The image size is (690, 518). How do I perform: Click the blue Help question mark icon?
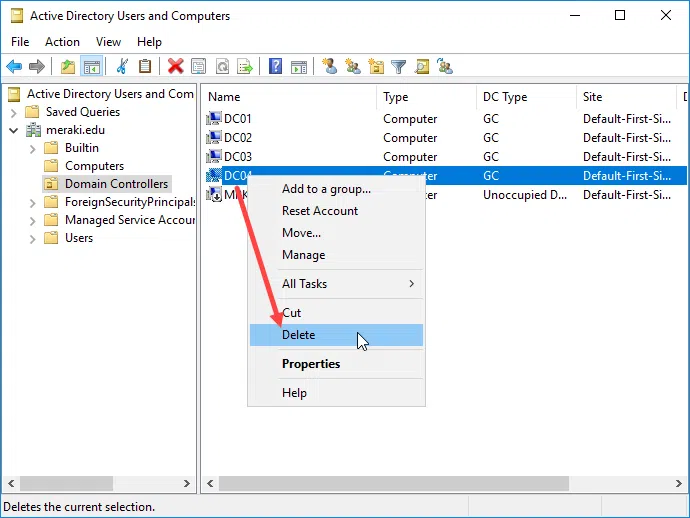pyautogui.click(x=275, y=66)
